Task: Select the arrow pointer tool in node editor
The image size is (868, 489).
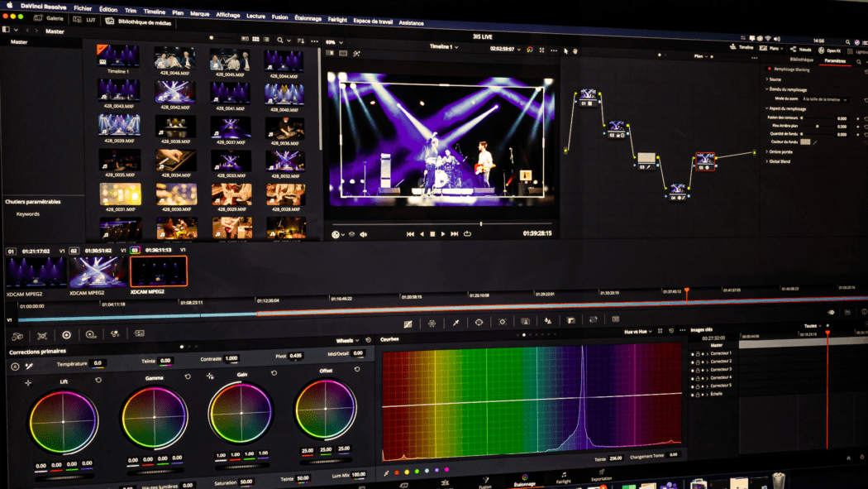Action: point(565,51)
